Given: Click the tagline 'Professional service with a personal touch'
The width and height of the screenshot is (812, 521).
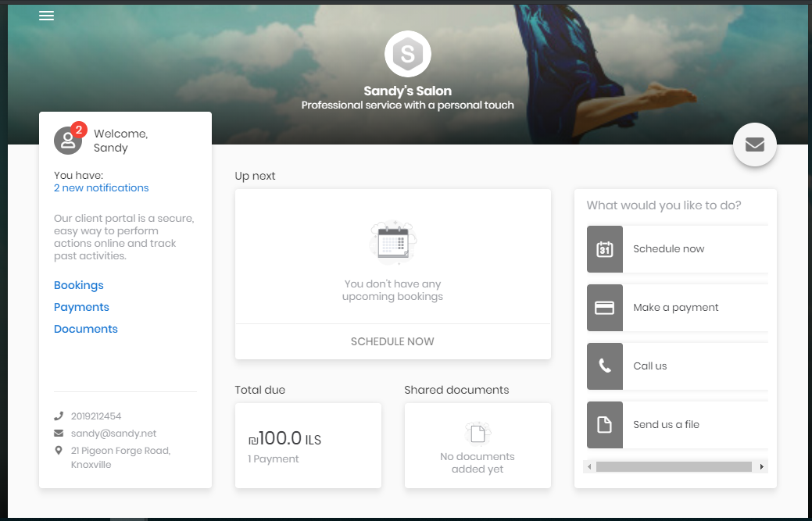Looking at the screenshot, I should (407, 105).
